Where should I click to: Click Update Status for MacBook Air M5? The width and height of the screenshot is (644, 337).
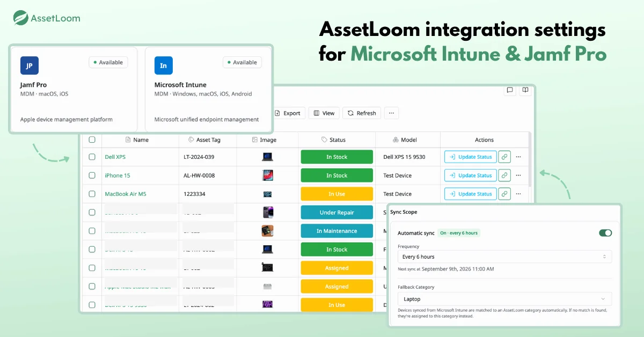coord(470,194)
